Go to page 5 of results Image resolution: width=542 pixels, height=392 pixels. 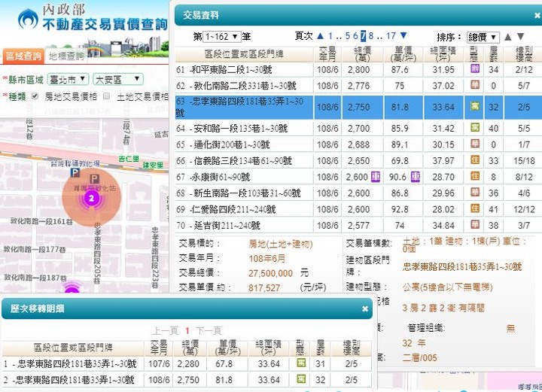coord(347,35)
